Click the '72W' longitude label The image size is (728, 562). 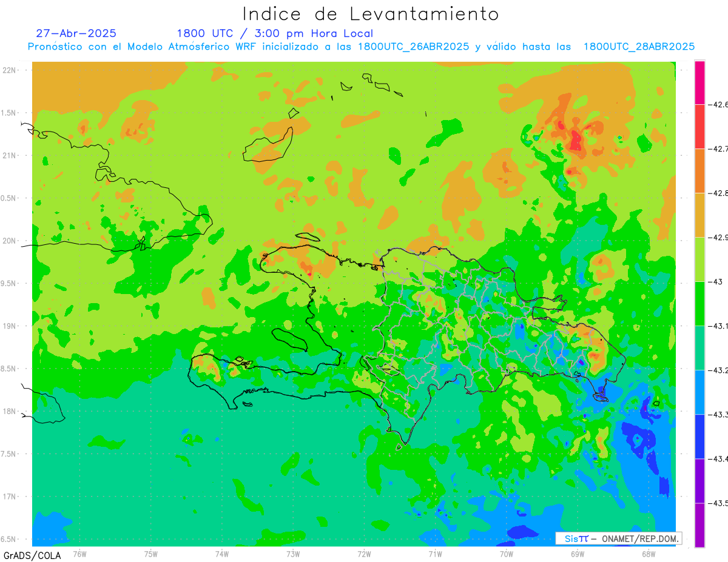pyautogui.click(x=364, y=554)
